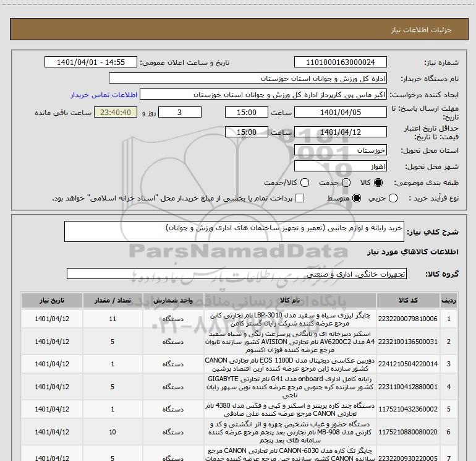Click the شماره نیاز field 1101000163000024

tap(340, 62)
